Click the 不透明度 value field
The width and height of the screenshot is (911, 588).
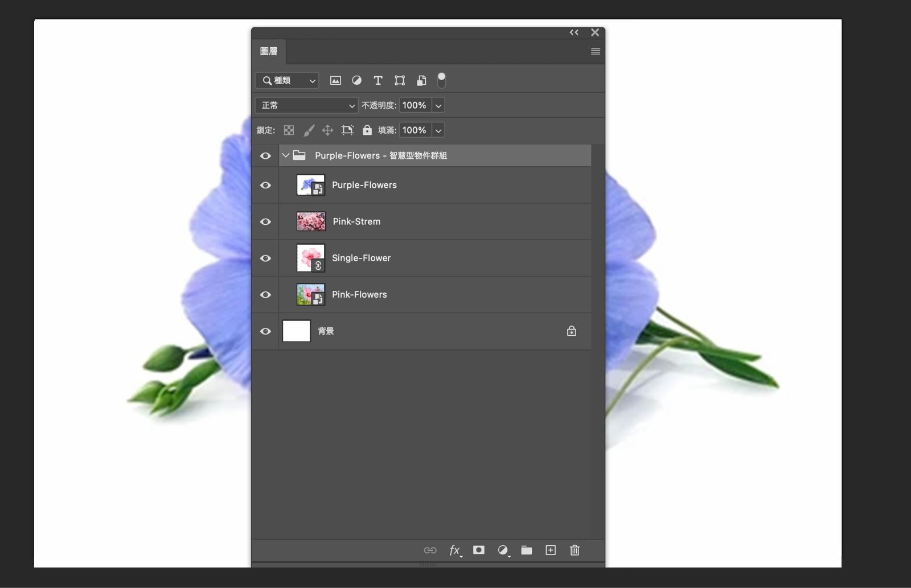pyautogui.click(x=415, y=105)
